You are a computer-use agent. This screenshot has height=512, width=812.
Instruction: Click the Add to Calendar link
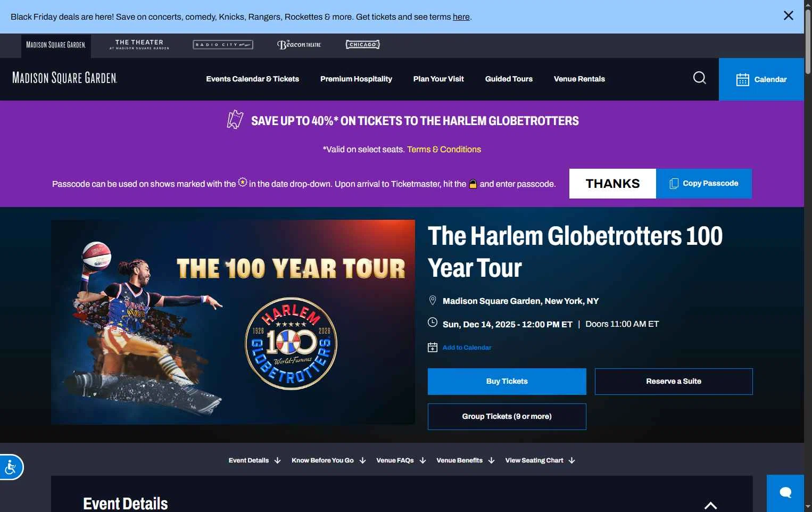[467, 348]
